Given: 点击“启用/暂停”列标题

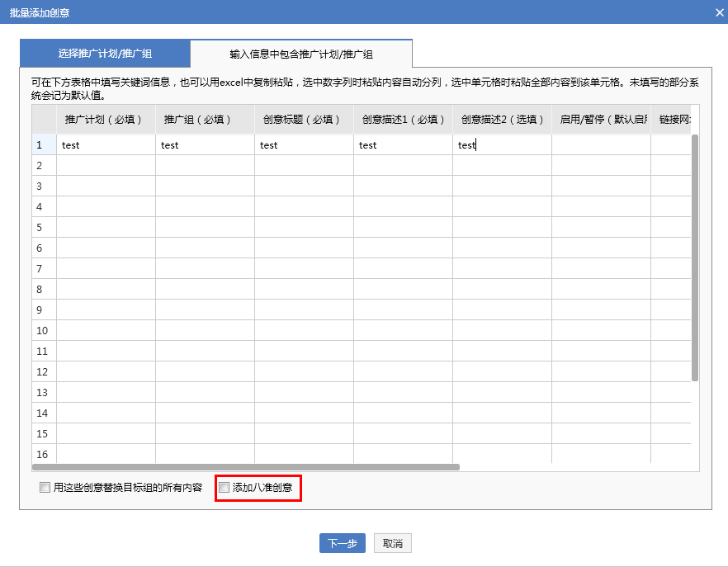Looking at the screenshot, I should coord(600,119).
